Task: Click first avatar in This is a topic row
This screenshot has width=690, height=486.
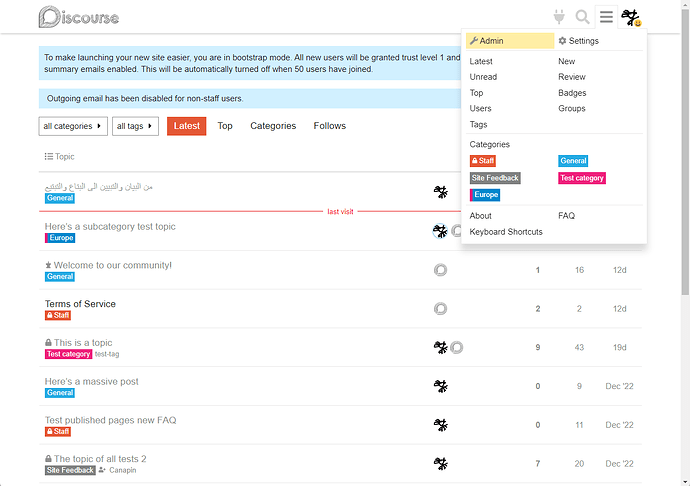Action: click(x=440, y=347)
